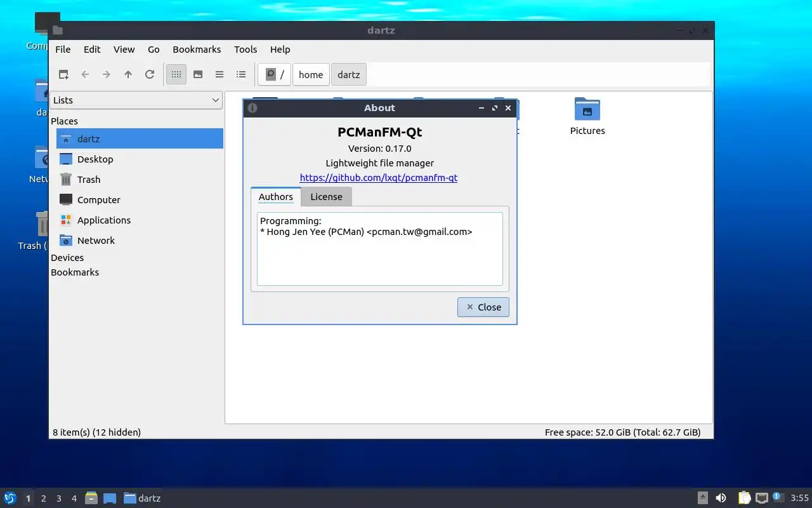Click the update notifier tray icon
The width and height of the screenshot is (812, 508).
click(x=778, y=498)
